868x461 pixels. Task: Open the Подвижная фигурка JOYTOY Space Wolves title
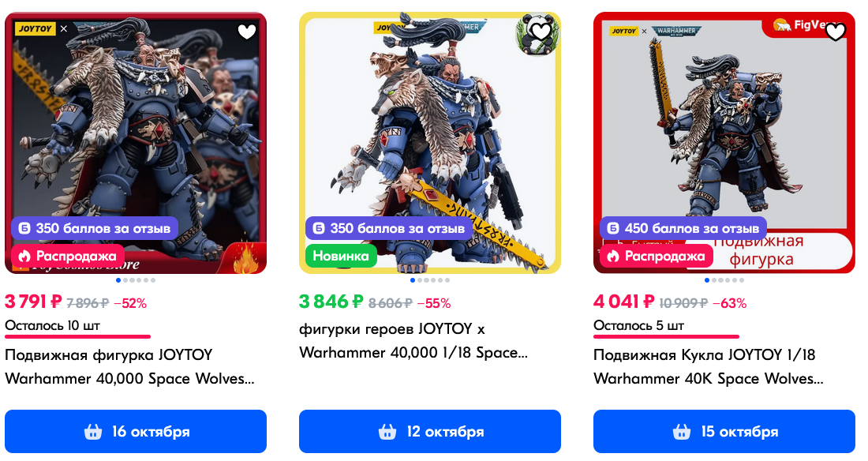coord(129,366)
